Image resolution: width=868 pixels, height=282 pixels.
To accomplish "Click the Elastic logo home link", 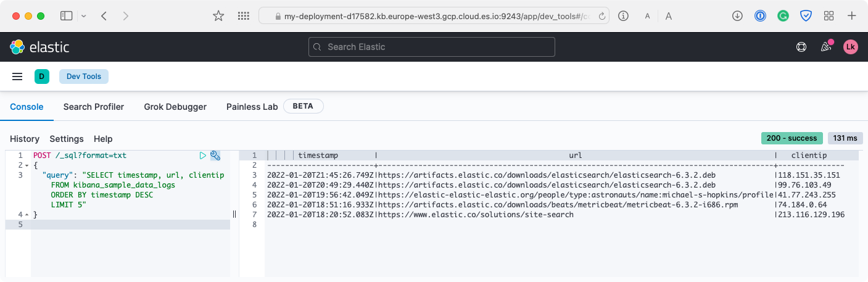I will (39, 47).
